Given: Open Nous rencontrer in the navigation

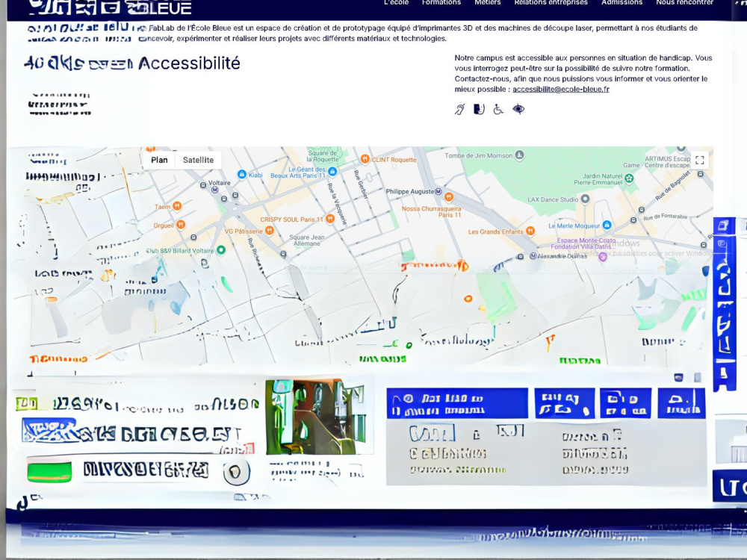Looking at the screenshot, I should [x=684, y=2].
